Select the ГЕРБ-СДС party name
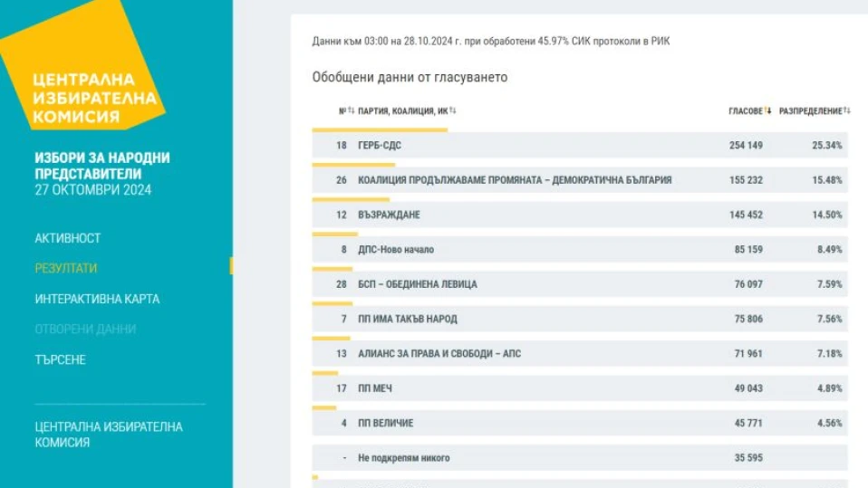Viewport: 868px width, 488px height. 380,146
